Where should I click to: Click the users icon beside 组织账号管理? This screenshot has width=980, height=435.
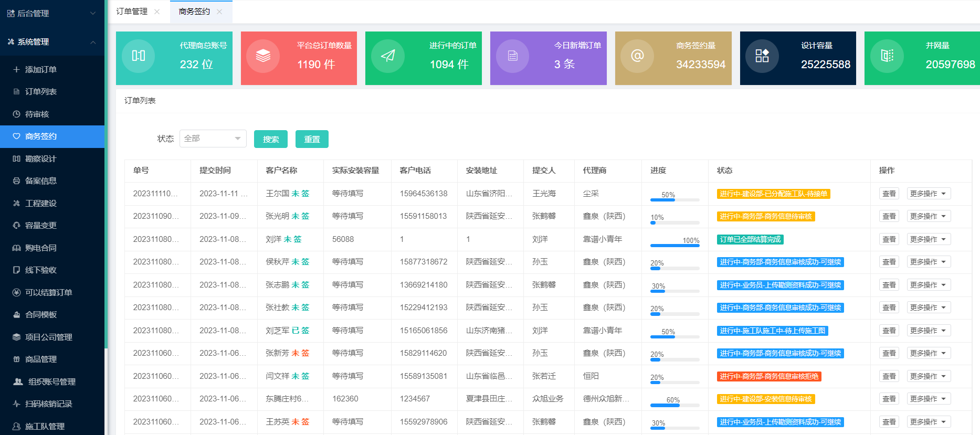(x=18, y=381)
